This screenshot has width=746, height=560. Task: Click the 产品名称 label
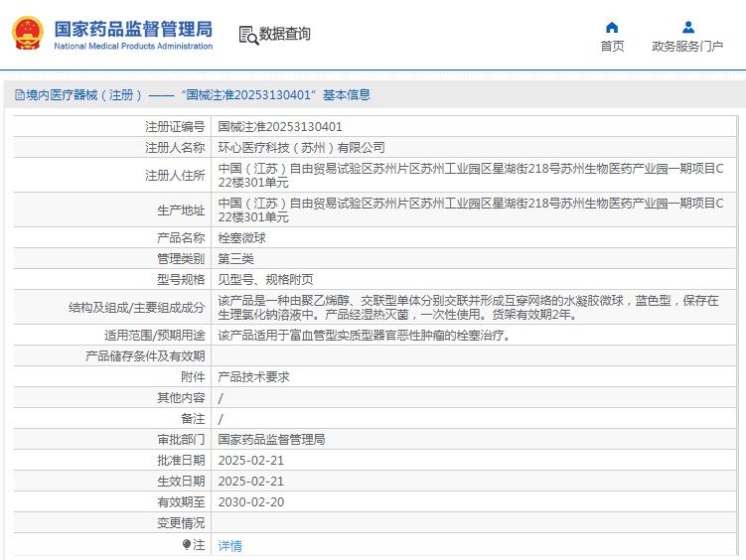[x=181, y=238]
